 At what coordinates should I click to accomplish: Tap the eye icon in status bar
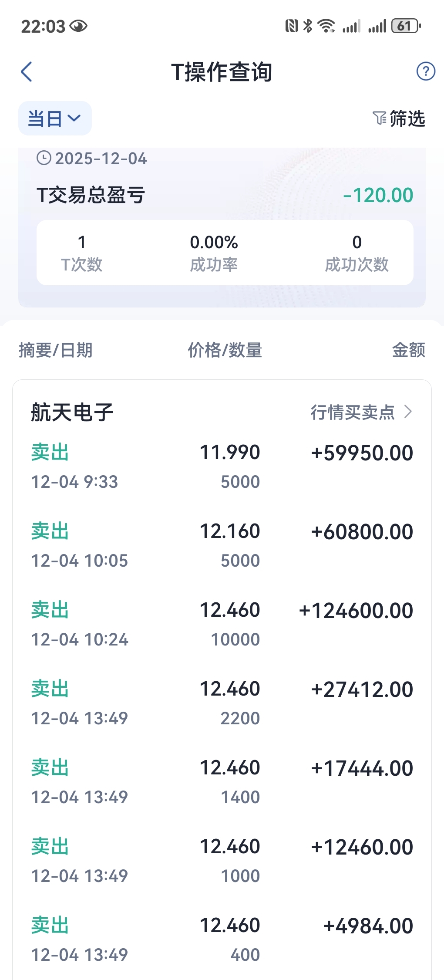pyautogui.click(x=78, y=26)
